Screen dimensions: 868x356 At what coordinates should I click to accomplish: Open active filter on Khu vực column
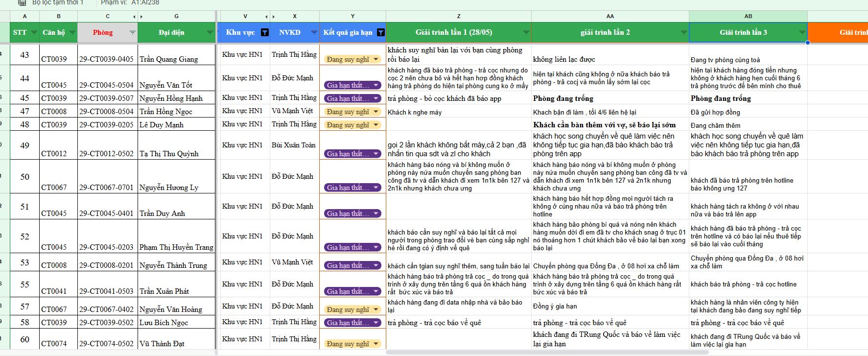pyautogui.click(x=264, y=33)
